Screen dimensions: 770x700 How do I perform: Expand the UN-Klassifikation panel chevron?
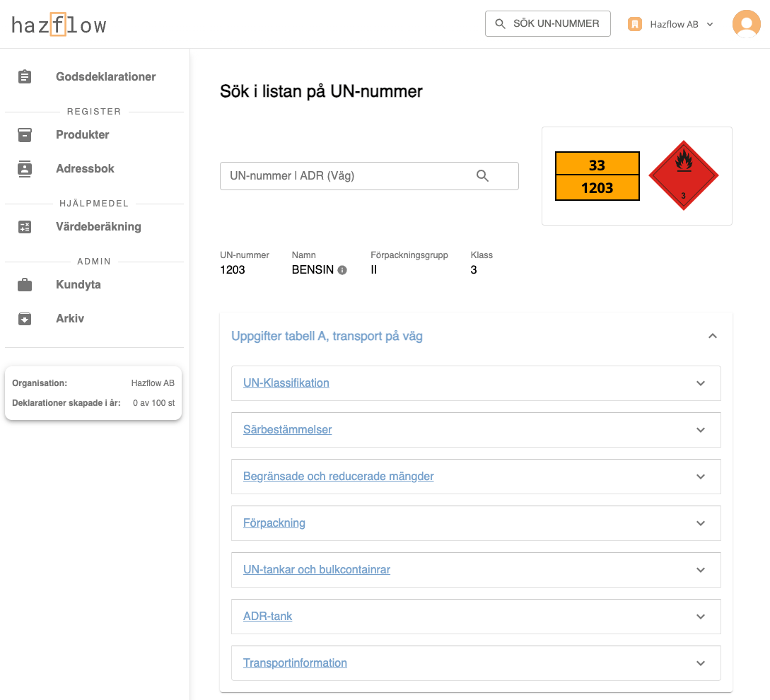pyautogui.click(x=701, y=383)
